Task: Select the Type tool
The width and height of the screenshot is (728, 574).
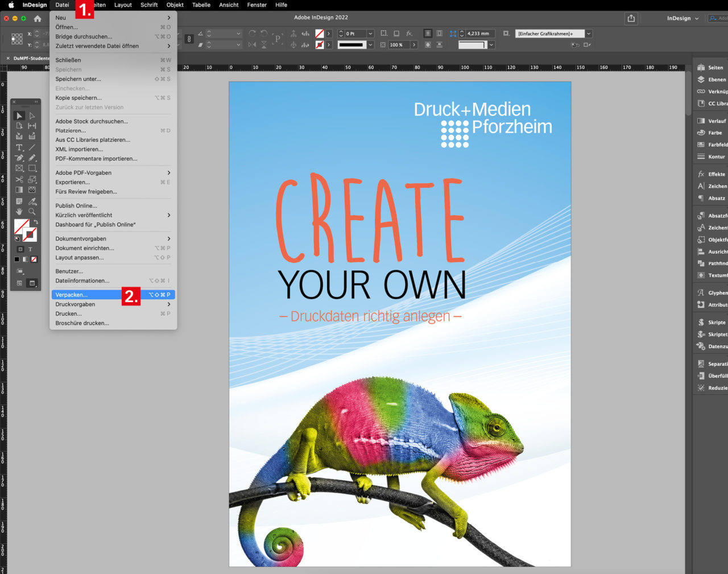Action: click(x=19, y=147)
